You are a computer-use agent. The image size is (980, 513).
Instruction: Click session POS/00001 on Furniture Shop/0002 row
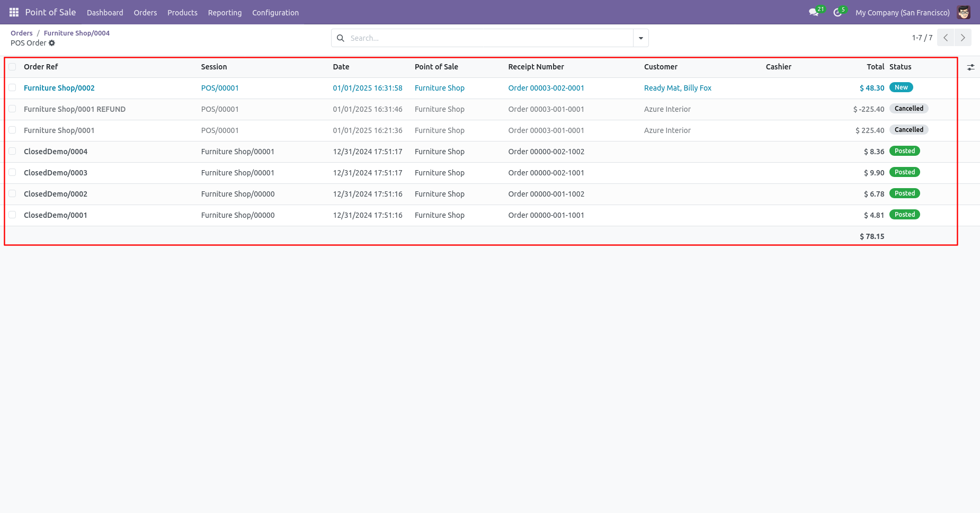click(x=220, y=88)
